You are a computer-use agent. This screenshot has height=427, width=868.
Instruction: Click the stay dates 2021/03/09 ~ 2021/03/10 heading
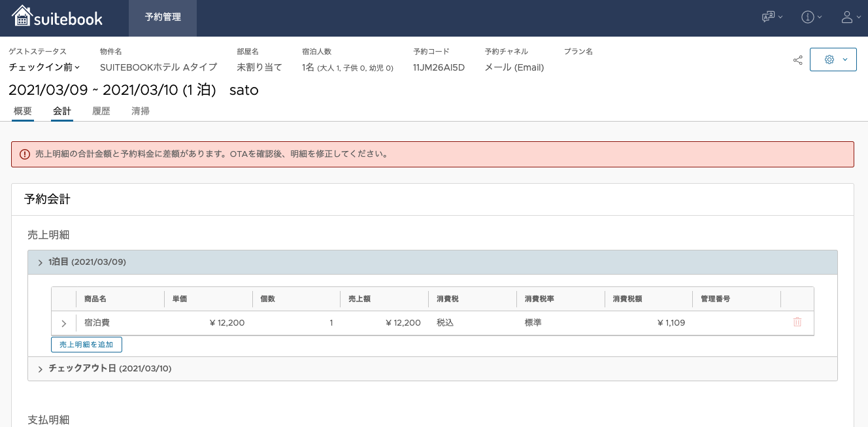[x=112, y=90]
